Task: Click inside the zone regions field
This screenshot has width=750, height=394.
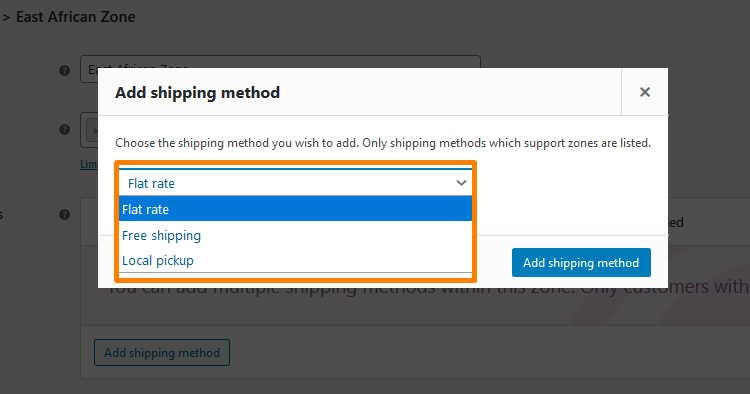Action: 89,130
